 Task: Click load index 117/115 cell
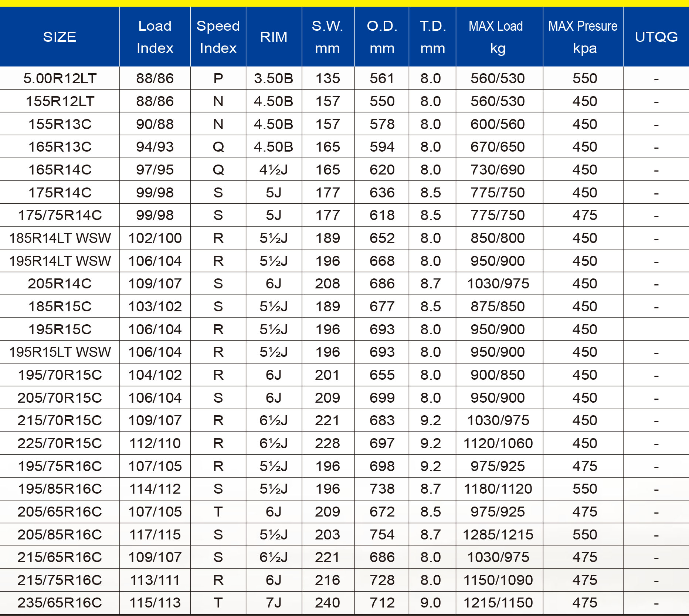click(155, 535)
